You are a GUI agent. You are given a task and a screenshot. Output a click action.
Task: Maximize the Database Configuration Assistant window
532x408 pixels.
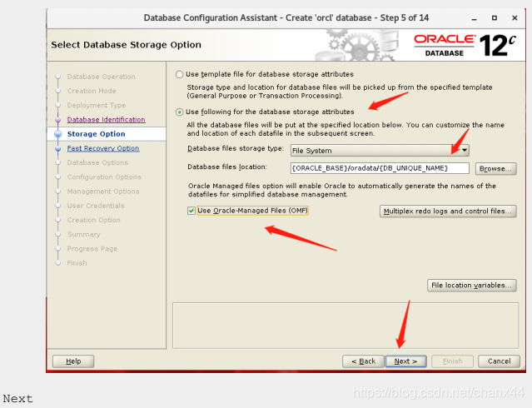pyautogui.click(x=495, y=18)
